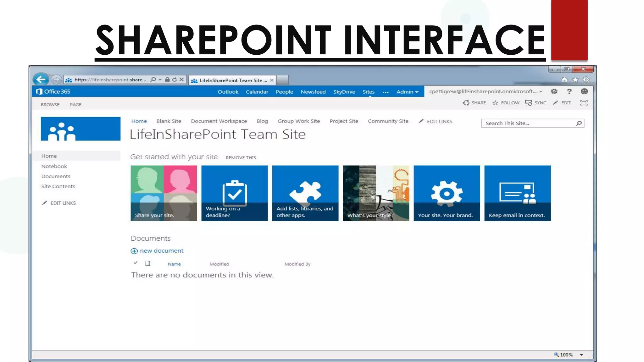Viewport: 644px width, 362px height.
Task: Click the refresh icon in address bar
Action: coord(174,80)
